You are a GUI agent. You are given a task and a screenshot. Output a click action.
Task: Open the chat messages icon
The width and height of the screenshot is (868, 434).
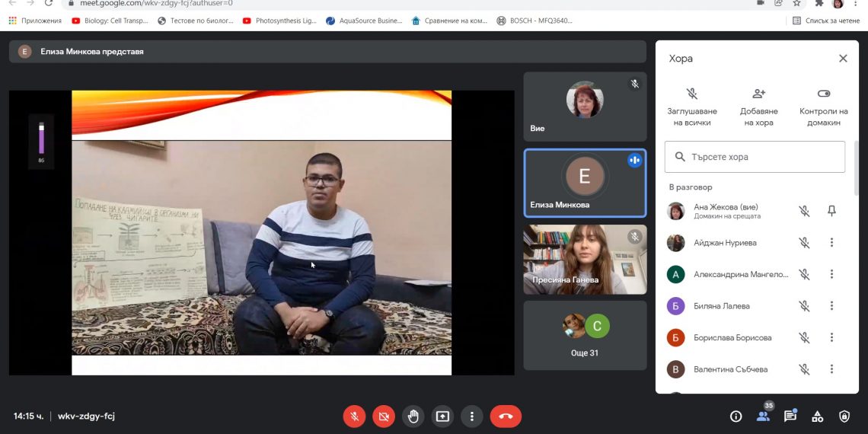pos(790,416)
